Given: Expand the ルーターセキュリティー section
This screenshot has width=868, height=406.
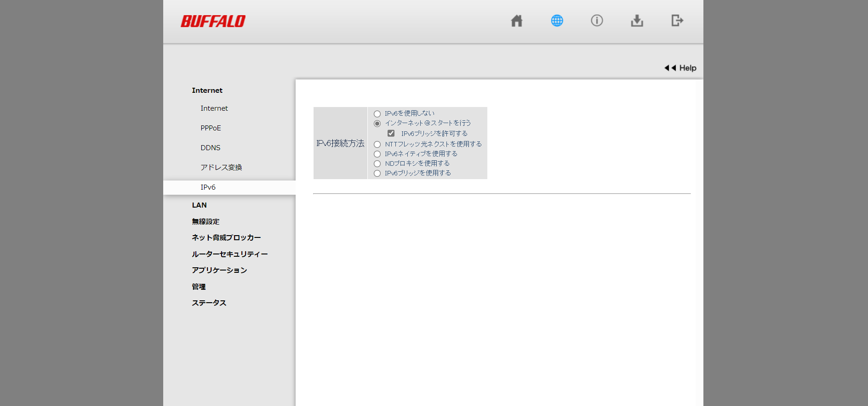Looking at the screenshot, I should 229,254.
